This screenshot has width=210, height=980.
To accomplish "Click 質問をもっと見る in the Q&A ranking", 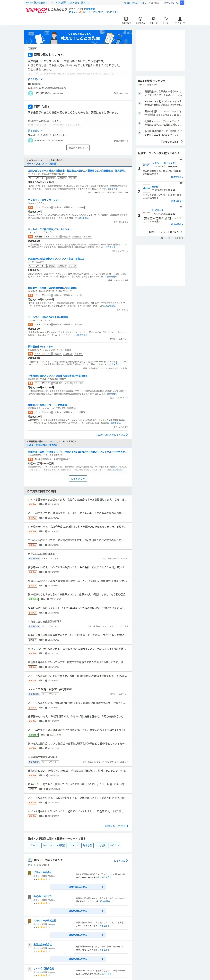I will [x=172, y=141].
